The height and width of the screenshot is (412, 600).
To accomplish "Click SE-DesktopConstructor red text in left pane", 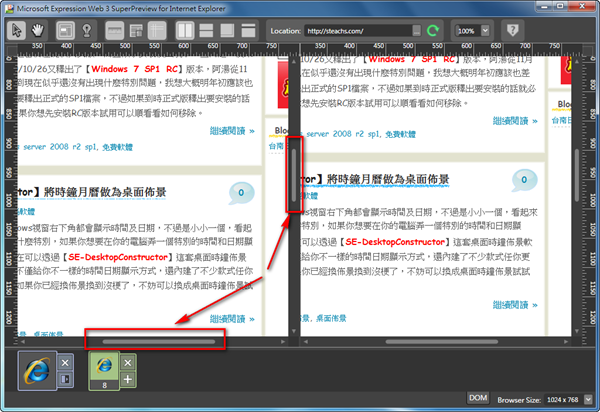I will pyautogui.click(x=118, y=257).
